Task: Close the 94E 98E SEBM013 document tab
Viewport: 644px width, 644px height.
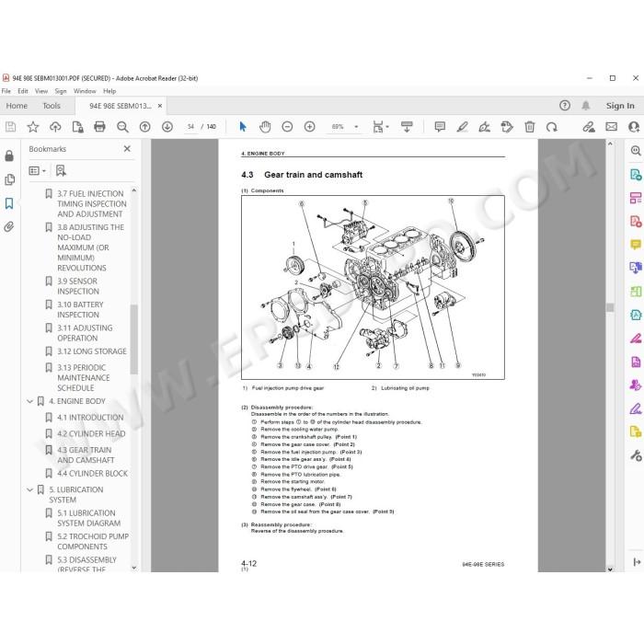Action: (160, 106)
